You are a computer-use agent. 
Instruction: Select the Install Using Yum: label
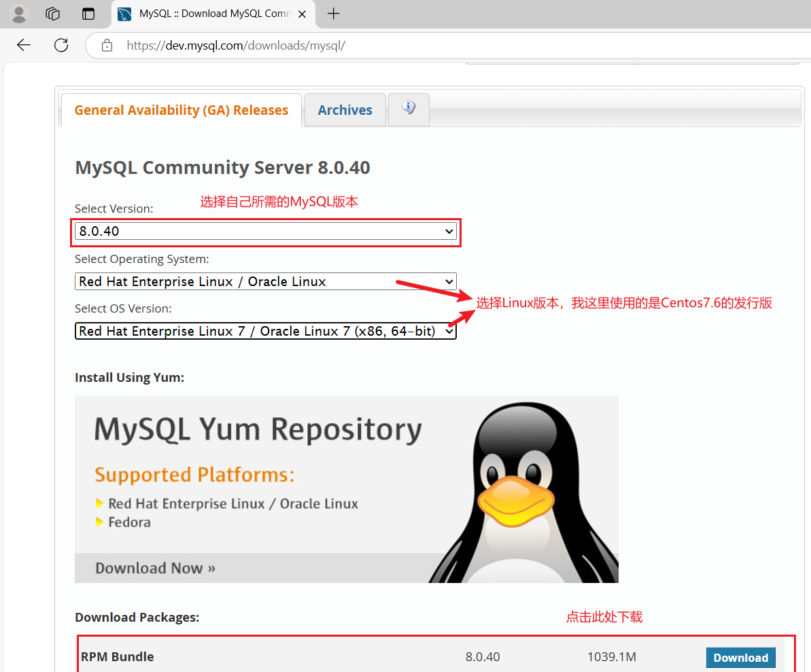[x=129, y=377]
